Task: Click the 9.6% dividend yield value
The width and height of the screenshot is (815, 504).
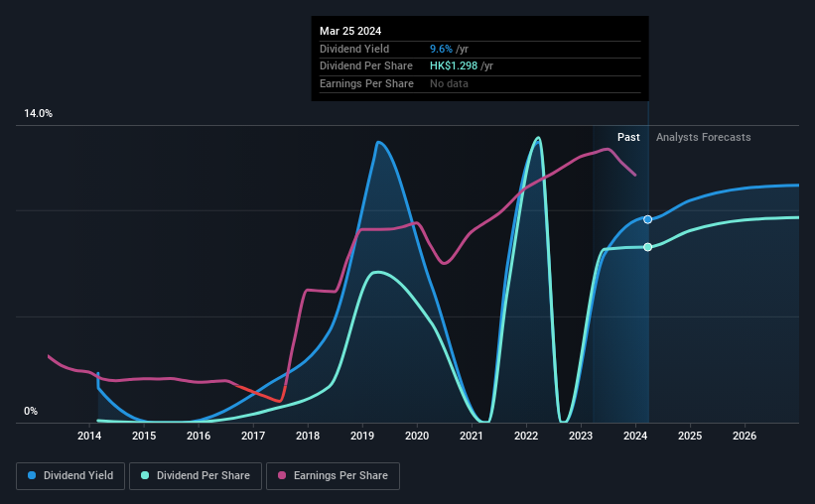Action: pyautogui.click(x=441, y=49)
